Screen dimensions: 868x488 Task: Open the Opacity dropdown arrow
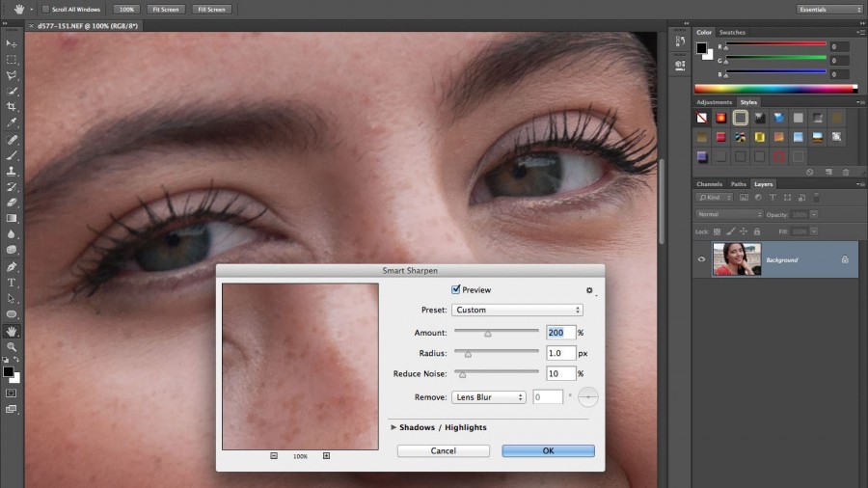coord(814,215)
